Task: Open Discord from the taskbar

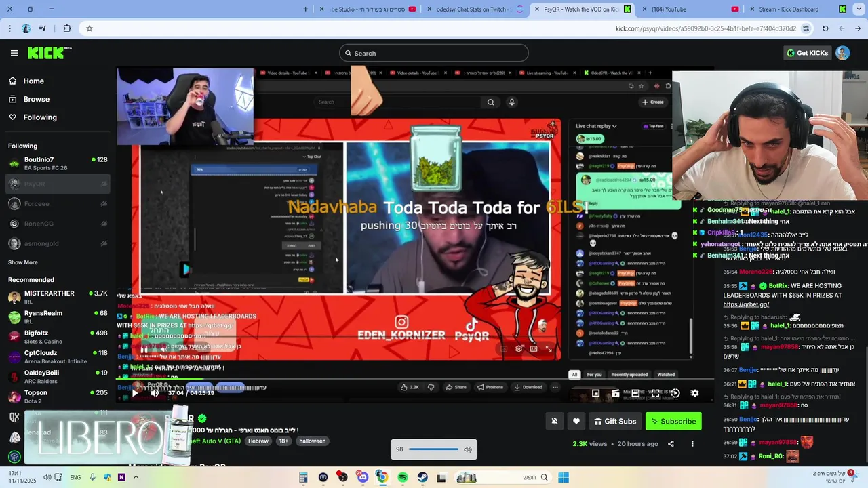Action: click(x=363, y=477)
